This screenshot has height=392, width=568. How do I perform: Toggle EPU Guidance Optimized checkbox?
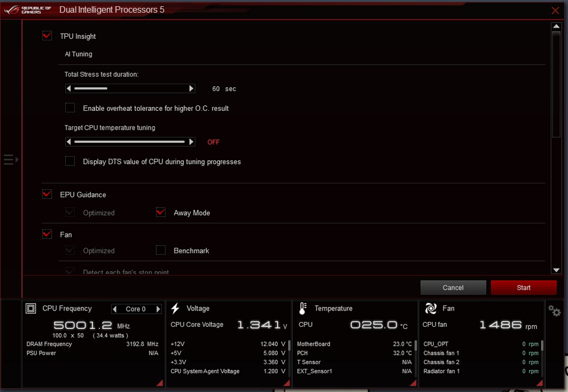[x=70, y=212]
